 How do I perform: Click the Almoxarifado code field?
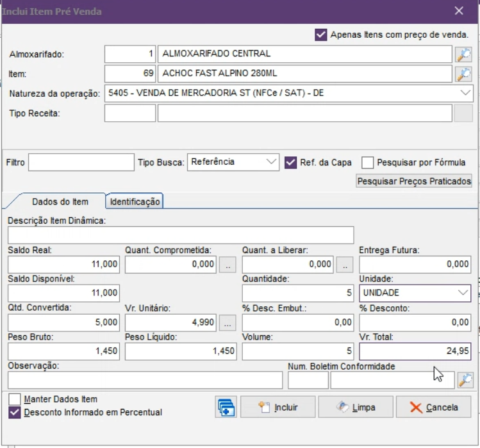click(x=130, y=54)
